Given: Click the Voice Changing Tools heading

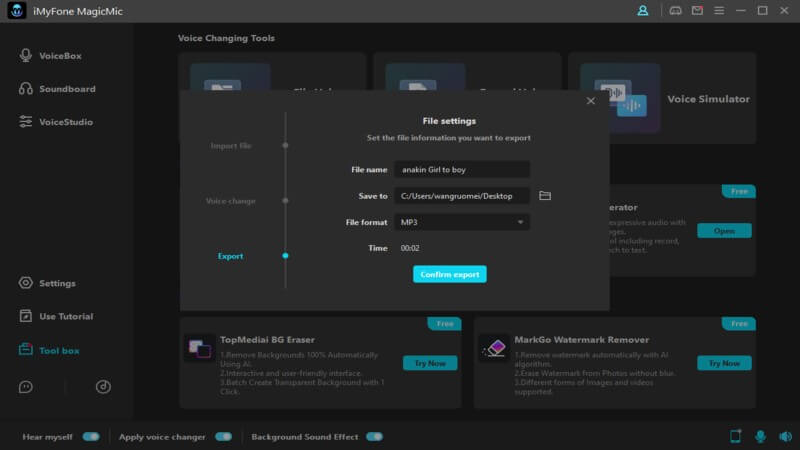Looking at the screenshot, I should point(226,38).
